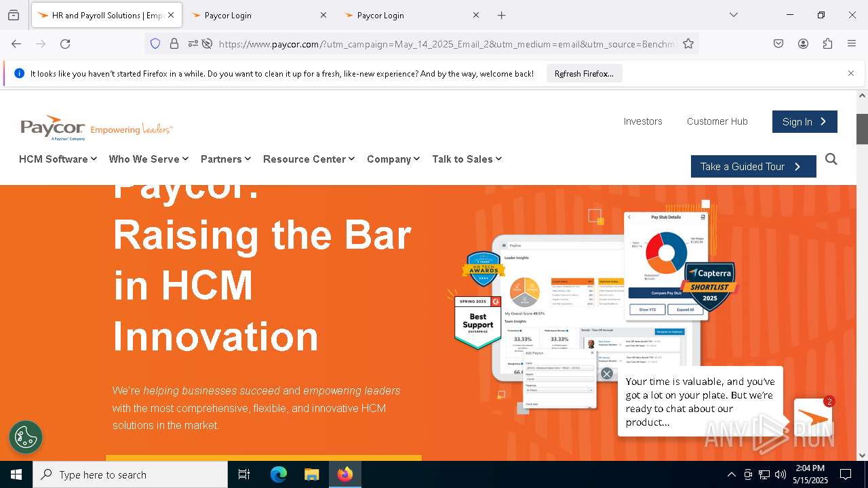Click the page scrollbar down arrow
The height and width of the screenshot is (488, 868).
[x=862, y=455]
